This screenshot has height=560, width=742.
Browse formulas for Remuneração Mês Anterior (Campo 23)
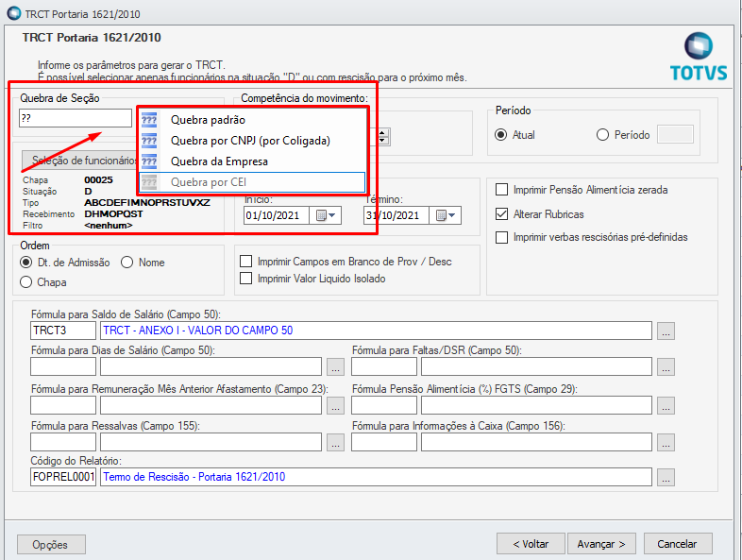coord(335,406)
